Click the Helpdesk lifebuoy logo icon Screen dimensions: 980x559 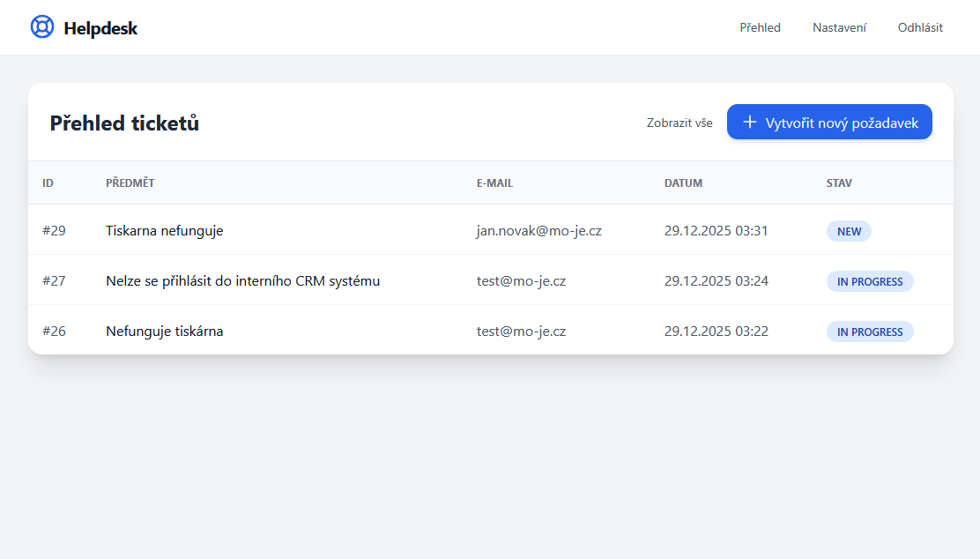[41, 27]
